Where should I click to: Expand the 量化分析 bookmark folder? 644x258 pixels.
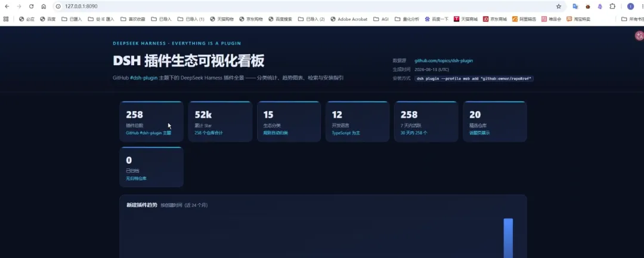pos(407,19)
